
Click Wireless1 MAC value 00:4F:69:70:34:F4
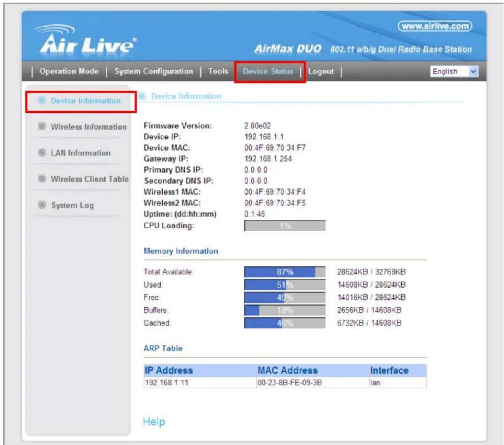275,192
